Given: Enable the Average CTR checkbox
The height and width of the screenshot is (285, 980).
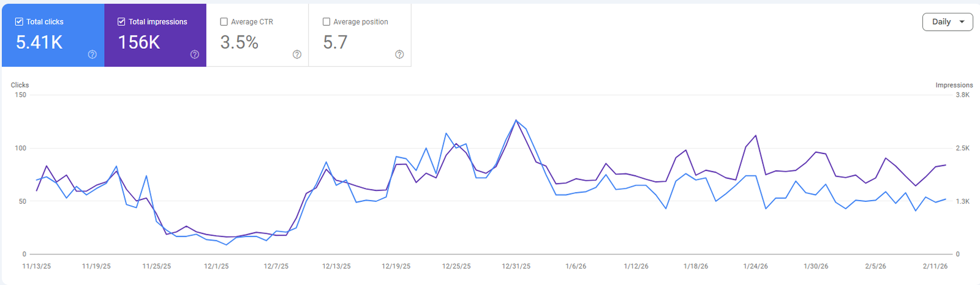Looking at the screenshot, I should (x=224, y=21).
